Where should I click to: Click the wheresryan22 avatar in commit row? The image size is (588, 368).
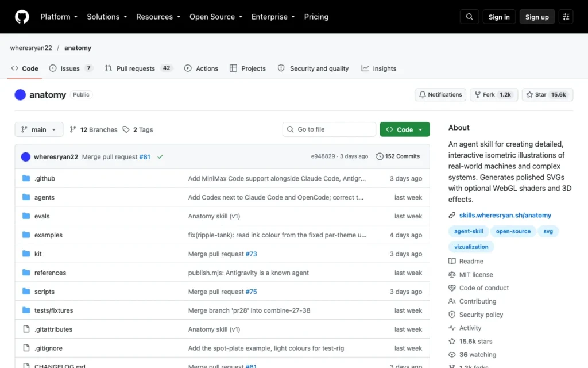(25, 156)
